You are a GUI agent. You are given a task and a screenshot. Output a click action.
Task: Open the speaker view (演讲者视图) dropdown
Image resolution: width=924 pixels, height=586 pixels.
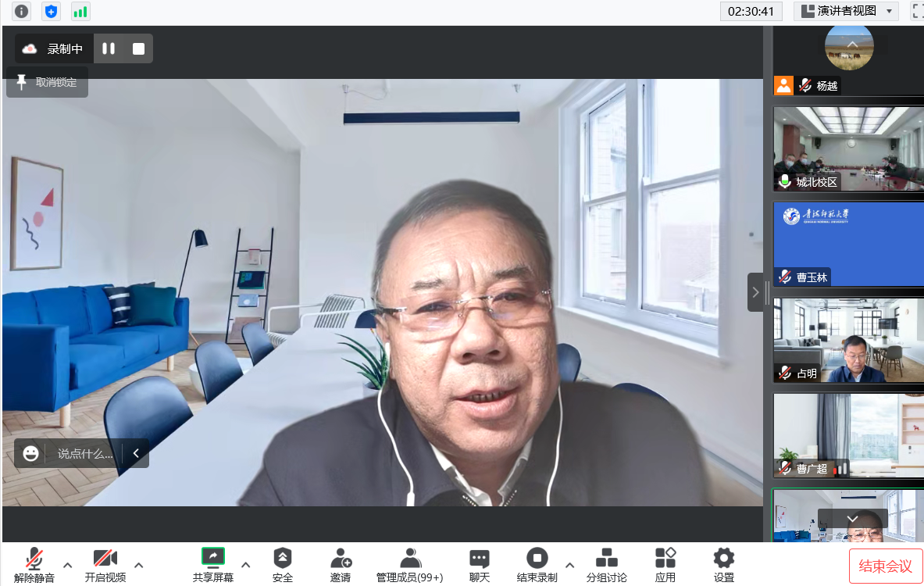847,11
